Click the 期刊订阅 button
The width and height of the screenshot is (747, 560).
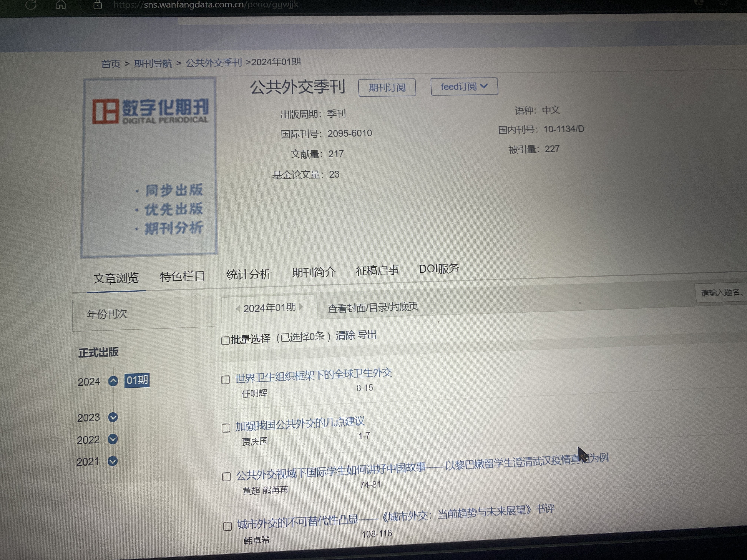point(387,88)
